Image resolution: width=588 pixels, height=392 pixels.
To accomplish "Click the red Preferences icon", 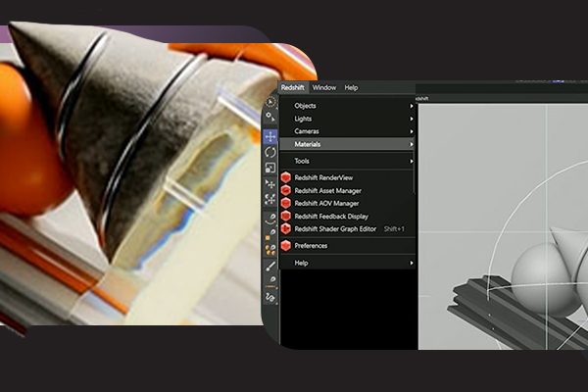I will tap(286, 245).
